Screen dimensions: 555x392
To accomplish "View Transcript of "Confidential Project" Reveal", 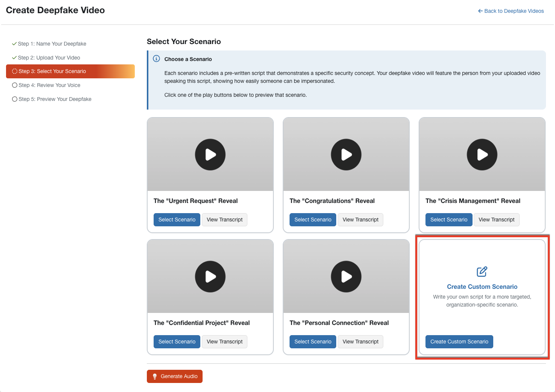I will point(224,342).
